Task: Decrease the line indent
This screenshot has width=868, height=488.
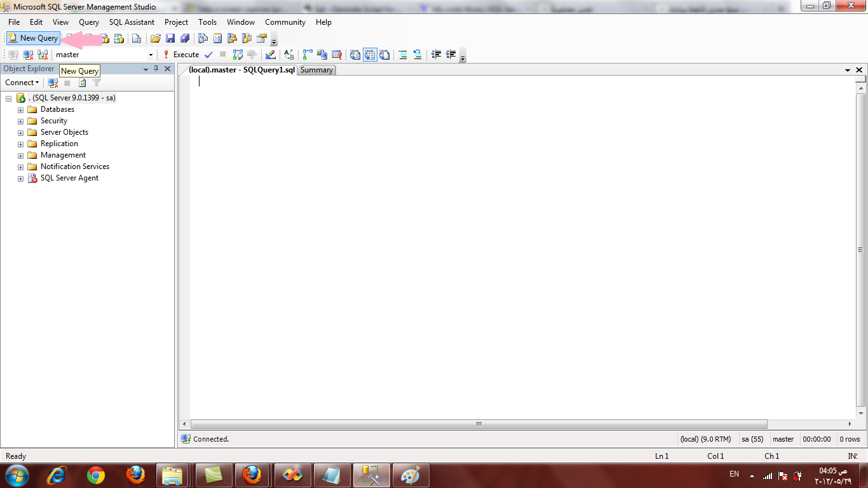Action: 436,55
